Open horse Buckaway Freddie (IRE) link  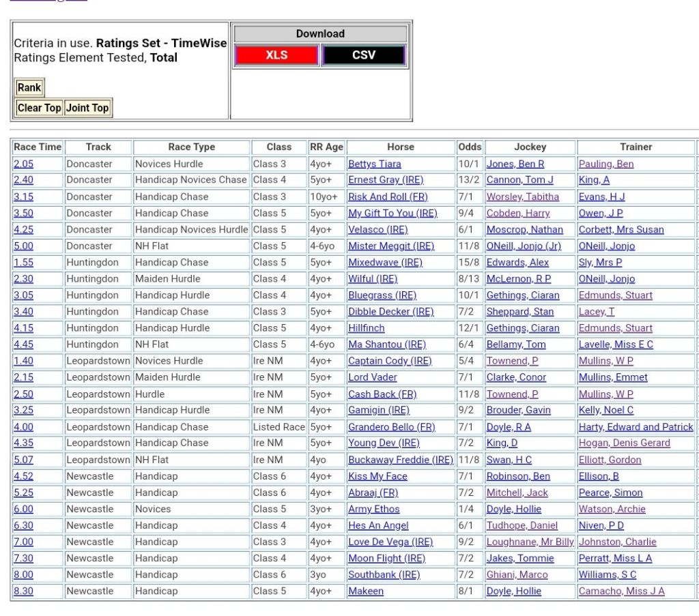pyautogui.click(x=400, y=460)
